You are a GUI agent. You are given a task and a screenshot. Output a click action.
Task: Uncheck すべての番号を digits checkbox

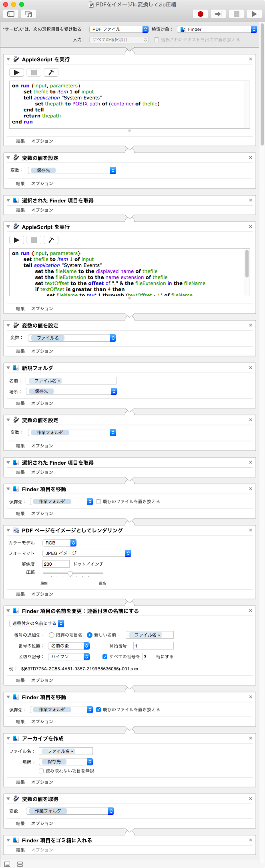pyautogui.click(x=105, y=657)
